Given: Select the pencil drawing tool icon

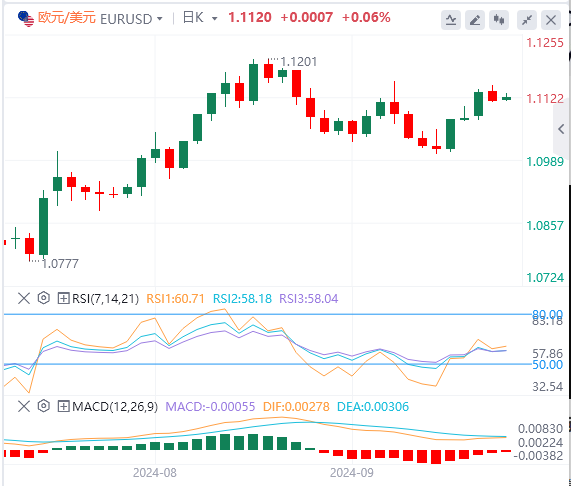Looking at the screenshot, I should tap(475, 20).
